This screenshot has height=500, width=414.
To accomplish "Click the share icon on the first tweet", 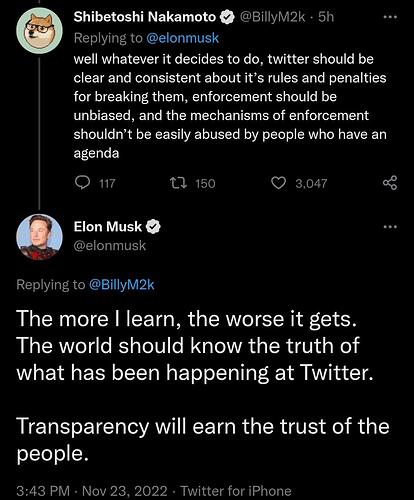I will 390,183.
